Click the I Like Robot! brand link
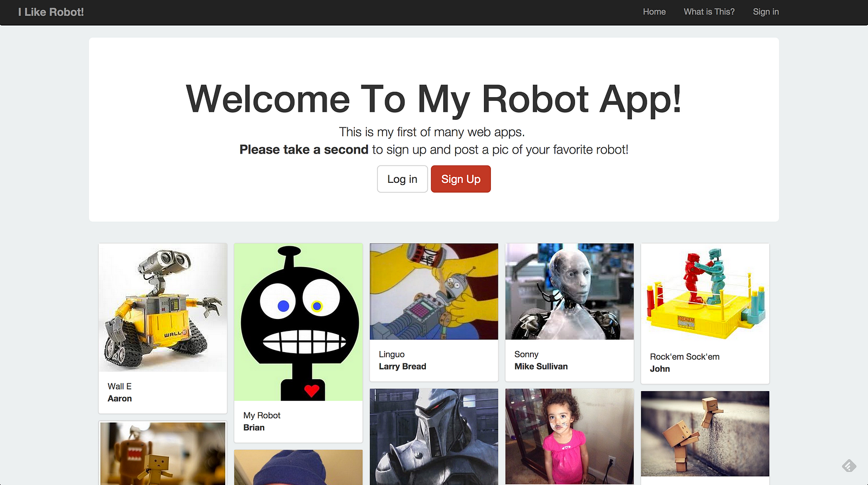The image size is (868, 485). click(x=51, y=12)
